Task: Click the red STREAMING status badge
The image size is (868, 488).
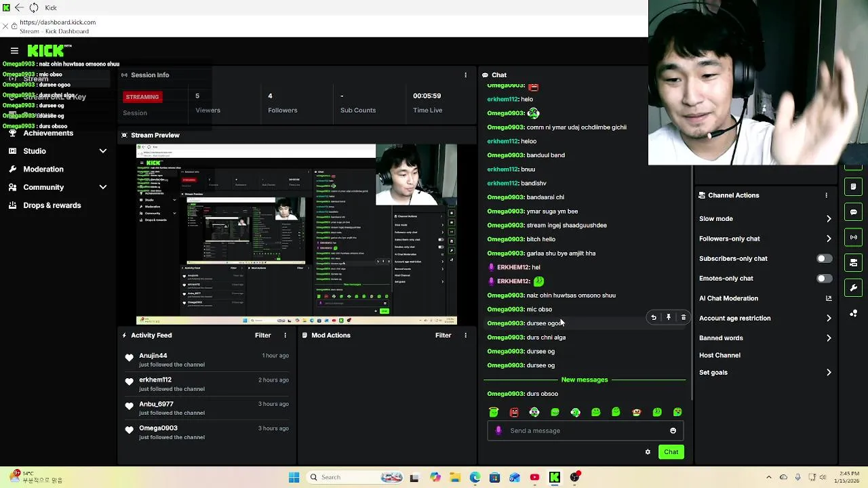Action: point(142,97)
